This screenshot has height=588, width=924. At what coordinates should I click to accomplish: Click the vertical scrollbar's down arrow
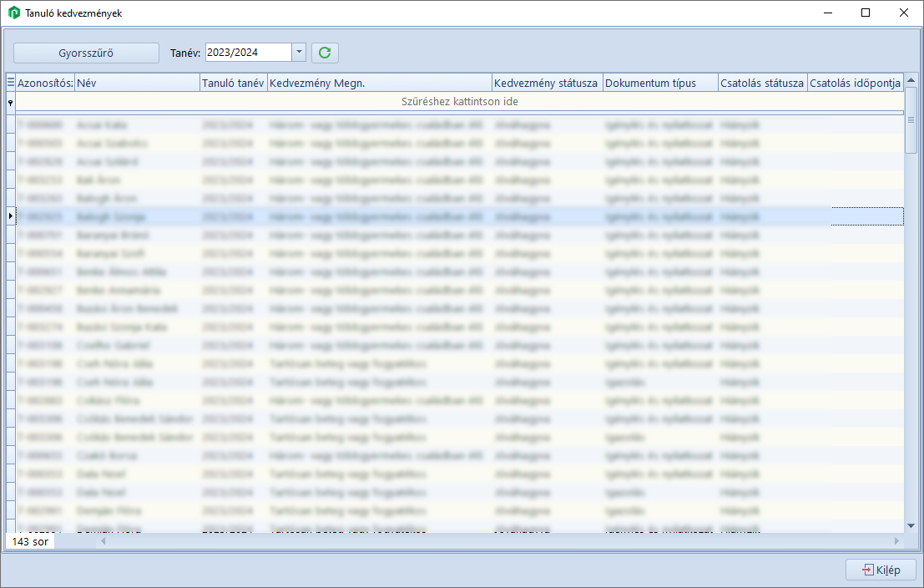(x=911, y=525)
